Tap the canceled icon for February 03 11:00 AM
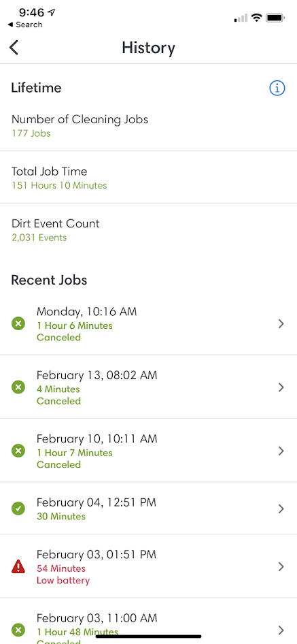The width and height of the screenshot is (297, 644). pos(18,630)
